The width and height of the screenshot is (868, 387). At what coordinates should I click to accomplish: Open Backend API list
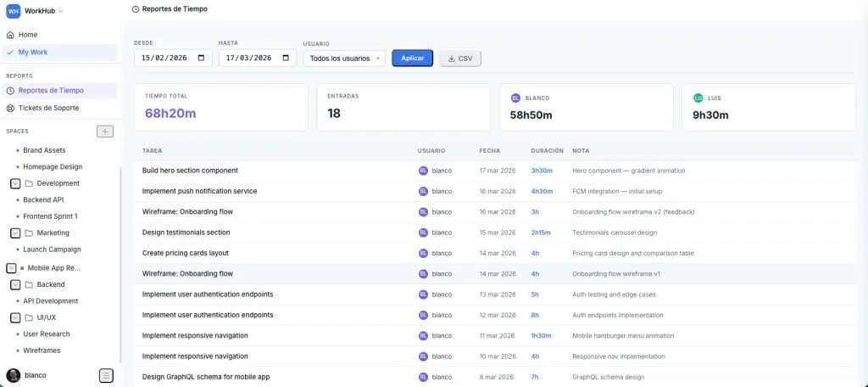[x=44, y=199]
